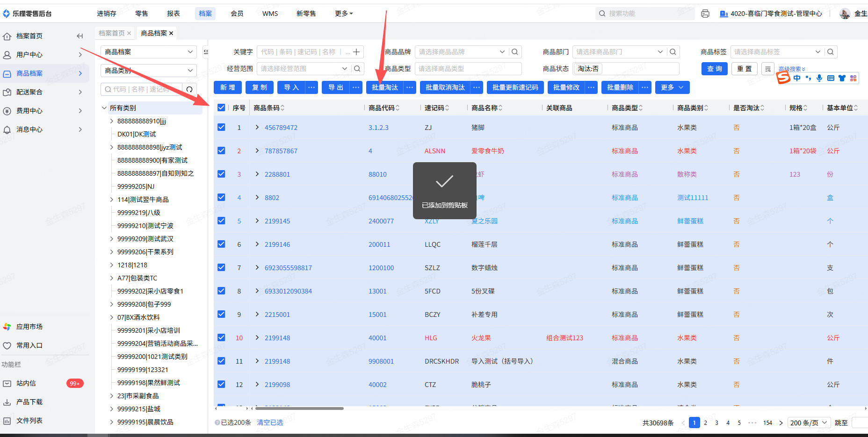Close the 档案首页 tab with its X
The height and width of the screenshot is (437, 868).
coord(129,33)
